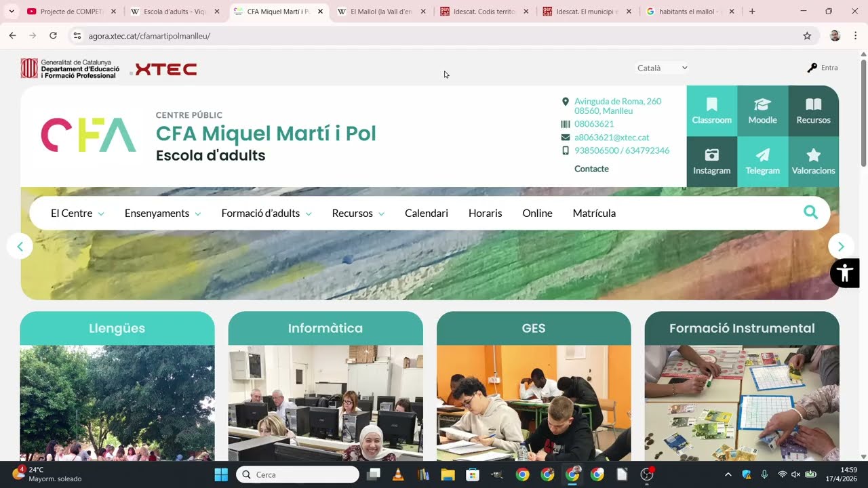868x488 pixels.
Task: Go back in browser history
Action: coord(12,35)
